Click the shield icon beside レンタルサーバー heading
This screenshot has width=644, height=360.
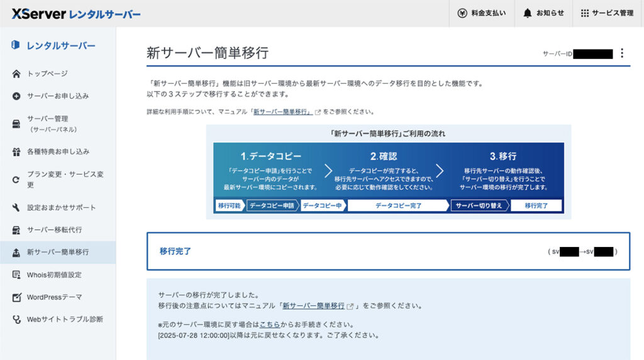[x=16, y=45]
